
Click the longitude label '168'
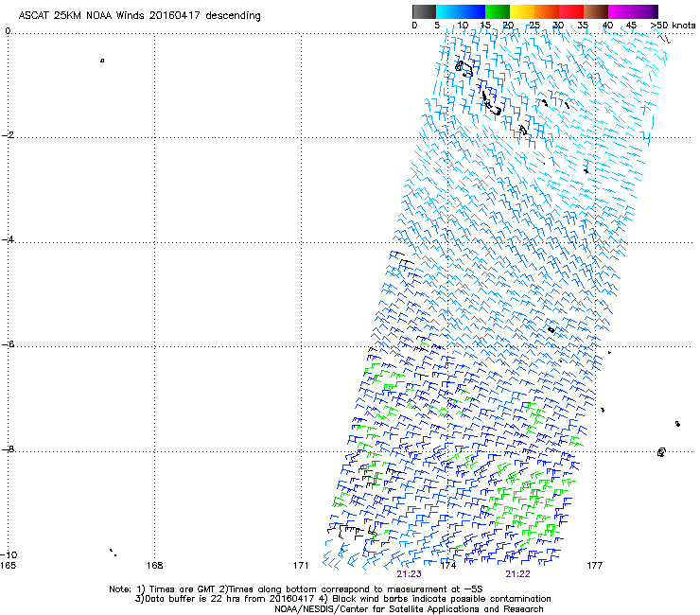155,566
